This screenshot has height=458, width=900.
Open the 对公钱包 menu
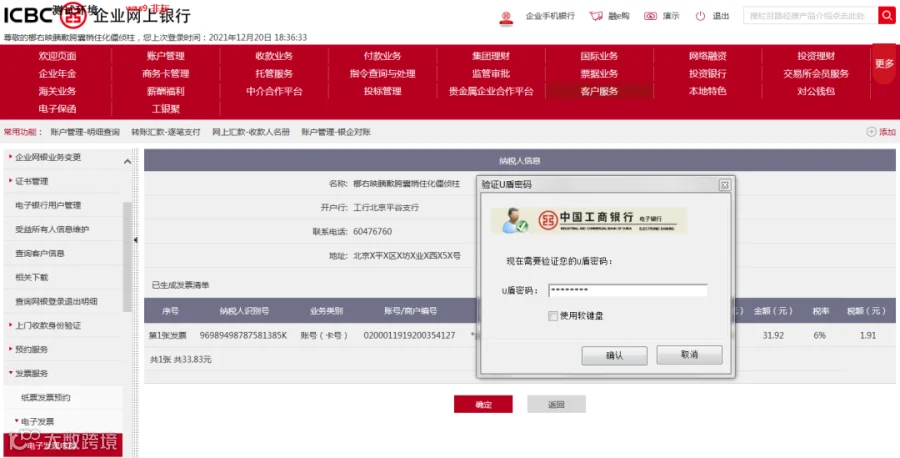pos(816,91)
